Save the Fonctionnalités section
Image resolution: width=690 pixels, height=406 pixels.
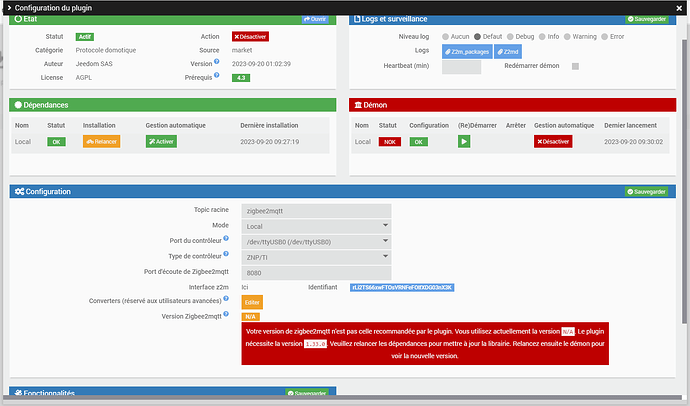point(307,393)
